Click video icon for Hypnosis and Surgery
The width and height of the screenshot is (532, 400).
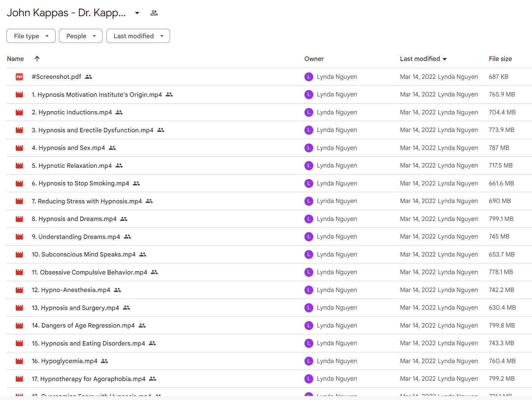tap(19, 308)
